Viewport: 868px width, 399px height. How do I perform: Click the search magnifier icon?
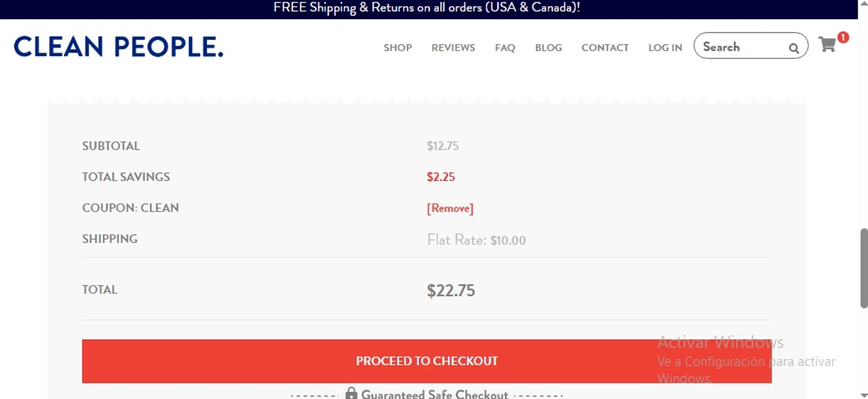coord(794,49)
